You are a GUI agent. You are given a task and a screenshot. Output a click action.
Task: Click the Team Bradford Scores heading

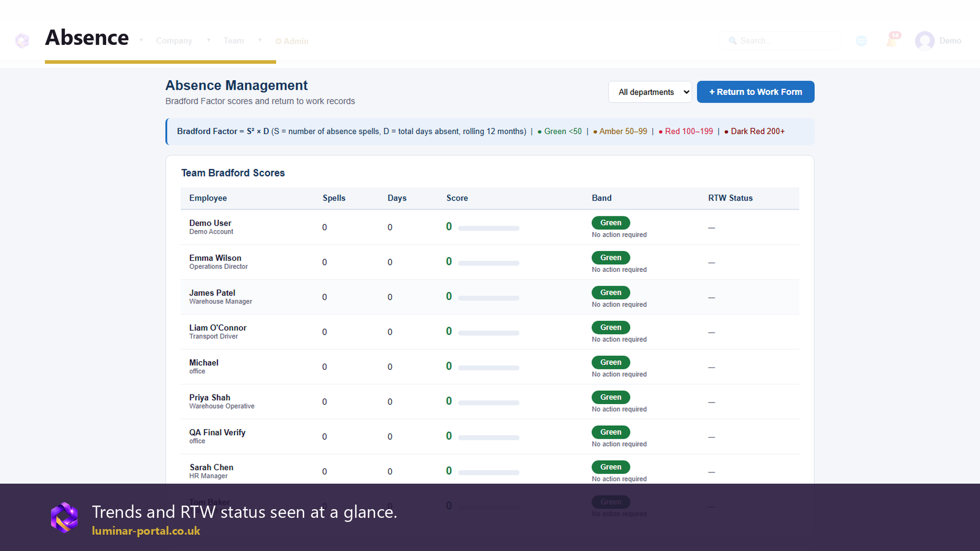(x=233, y=173)
